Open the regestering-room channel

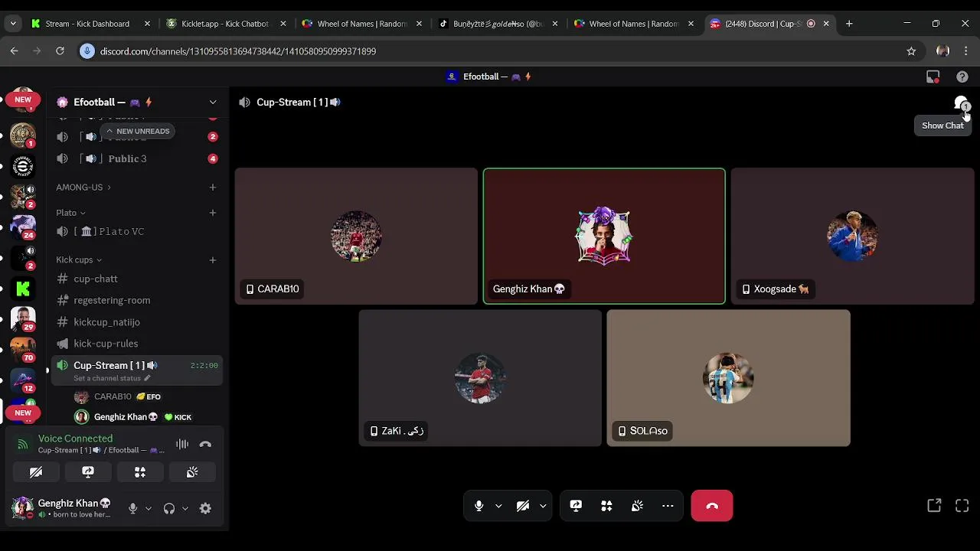tap(137, 300)
